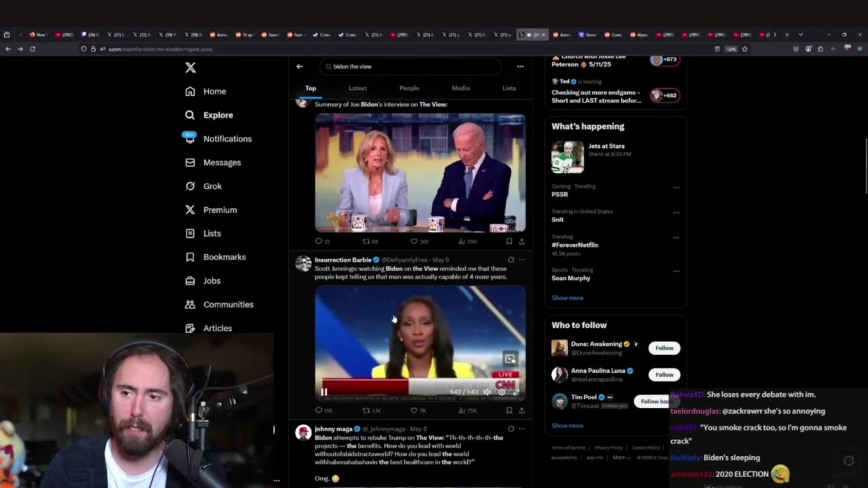Screen dimensions: 868x488
Task: Switch to the Latest search tab
Action: tap(357, 88)
